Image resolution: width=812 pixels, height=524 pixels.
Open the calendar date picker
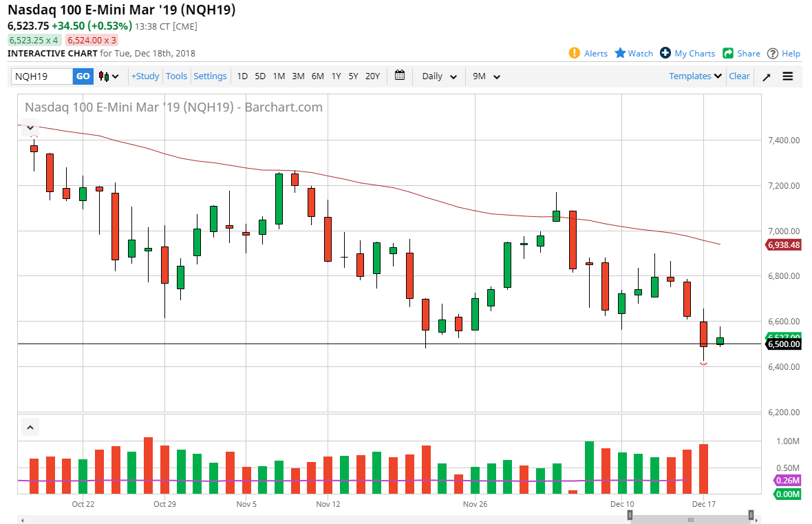(400, 76)
